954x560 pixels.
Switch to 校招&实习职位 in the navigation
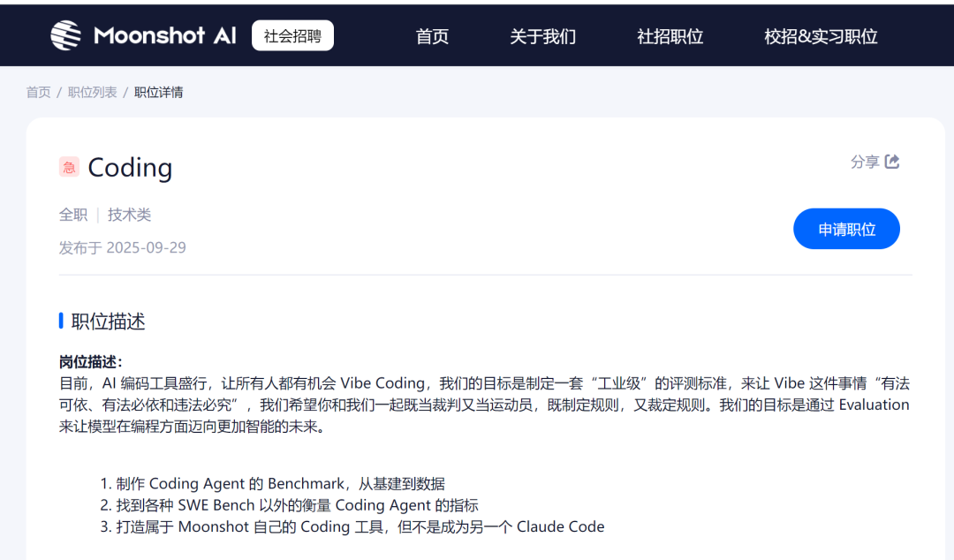coord(821,36)
